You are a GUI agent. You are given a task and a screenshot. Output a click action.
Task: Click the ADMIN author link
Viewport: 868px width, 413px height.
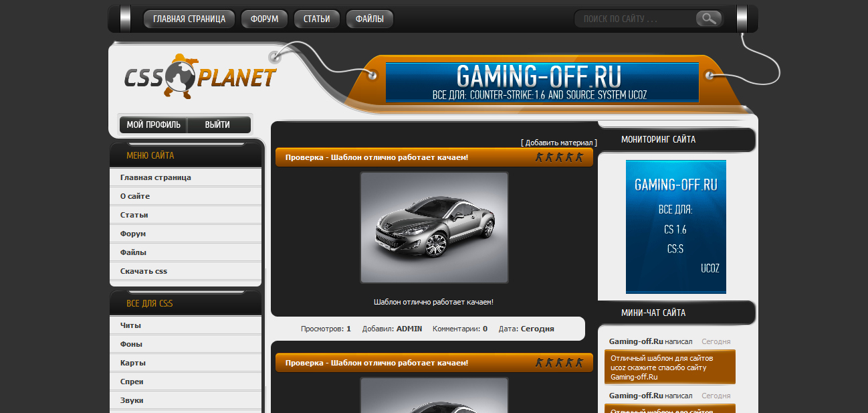(409, 329)
